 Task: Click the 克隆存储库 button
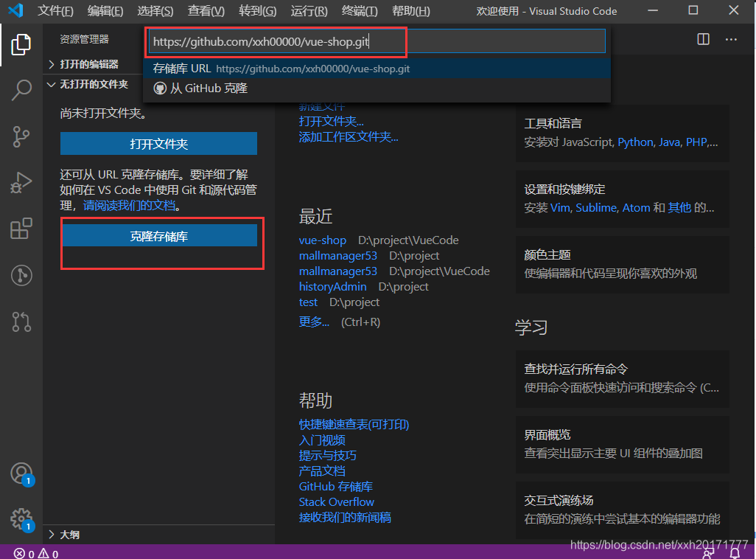pos(160,235)
